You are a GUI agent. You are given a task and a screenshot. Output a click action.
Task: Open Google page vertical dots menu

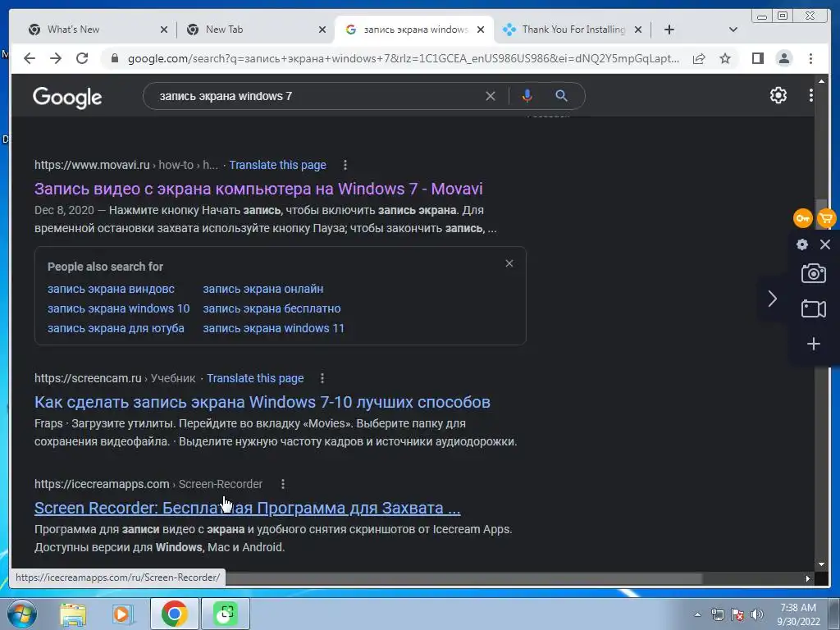pyautogui.click(x=811, y=95)
